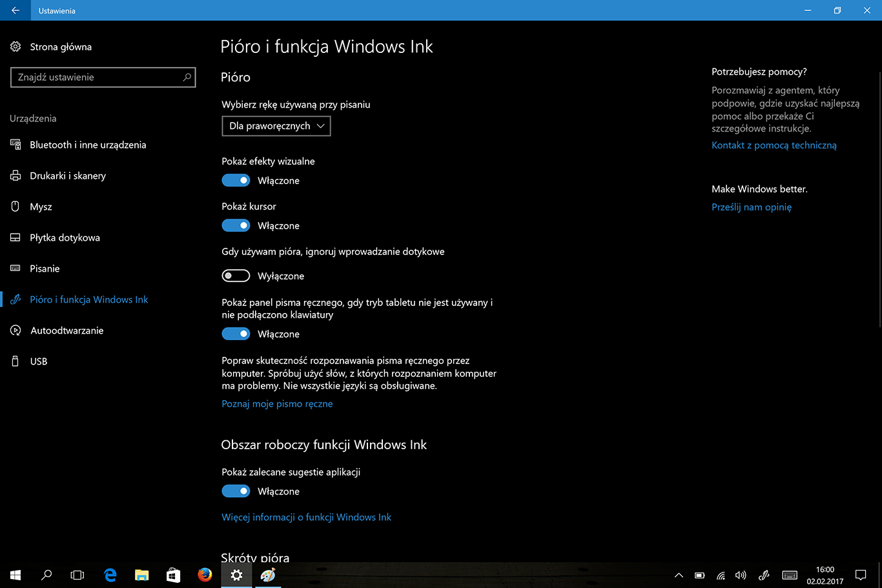Open Task View from the taskbar

click(77, 574)
